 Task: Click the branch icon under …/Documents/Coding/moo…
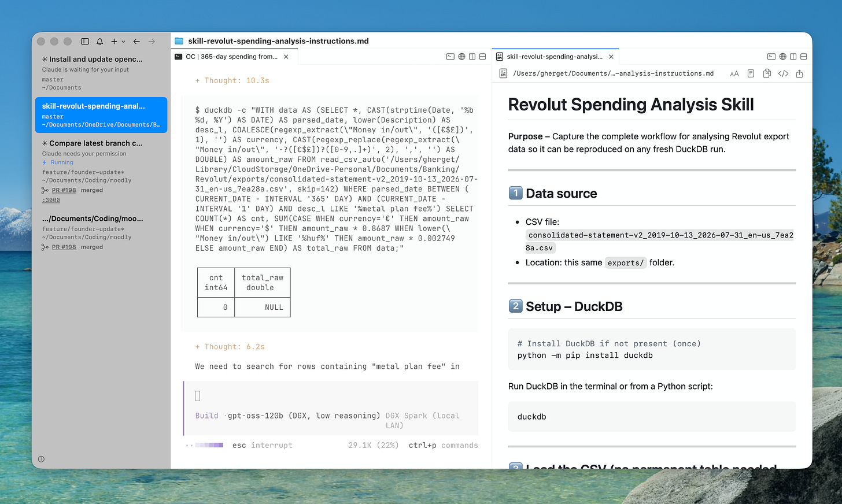(x=45, y=247)
